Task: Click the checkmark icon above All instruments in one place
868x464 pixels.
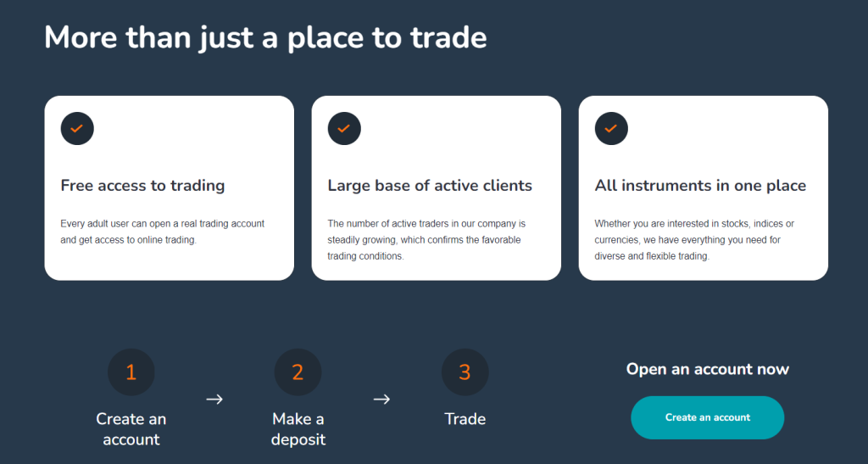Action: [611, 128]
